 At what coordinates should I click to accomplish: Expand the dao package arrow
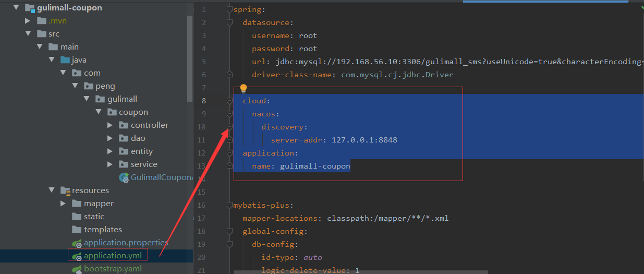coord(110,138)
